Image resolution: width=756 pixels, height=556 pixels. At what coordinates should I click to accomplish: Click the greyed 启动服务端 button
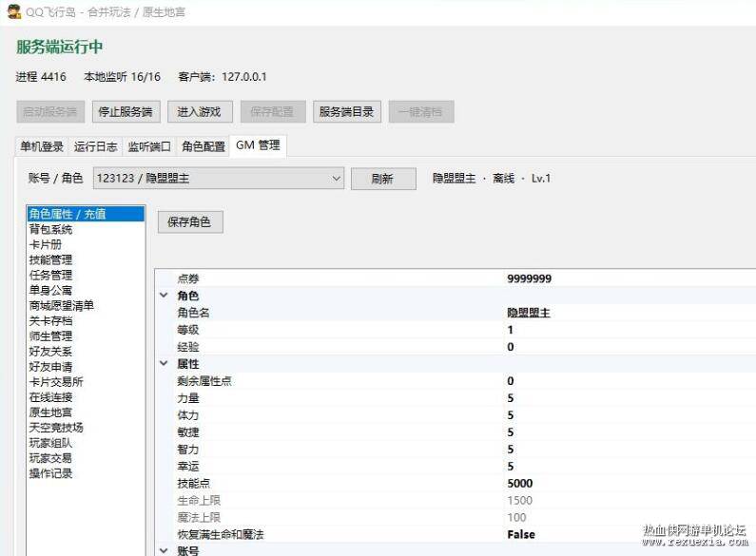coord(50,112)
